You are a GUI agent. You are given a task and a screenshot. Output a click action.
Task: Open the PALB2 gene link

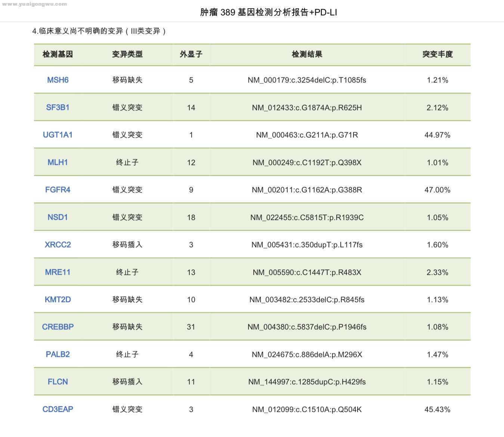click(x=58, y=354)
